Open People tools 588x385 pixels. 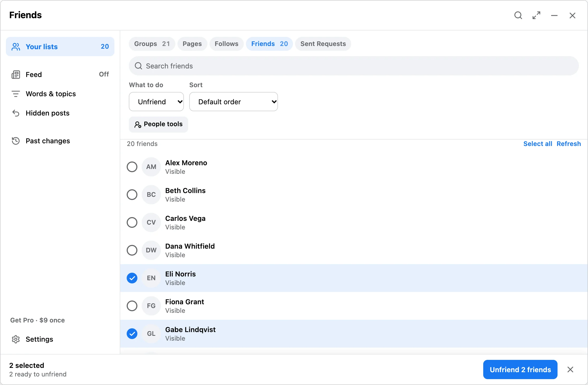pyautogui.click(x=158, y=124)
